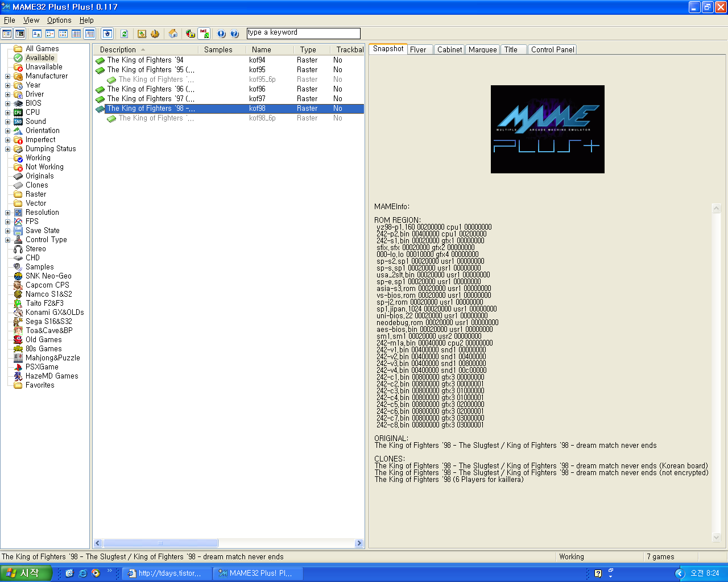Image resolution: width=728 pixels, height=582 pixels.
Task: Focus the keyword search field
Action: [x=304, y=34]
